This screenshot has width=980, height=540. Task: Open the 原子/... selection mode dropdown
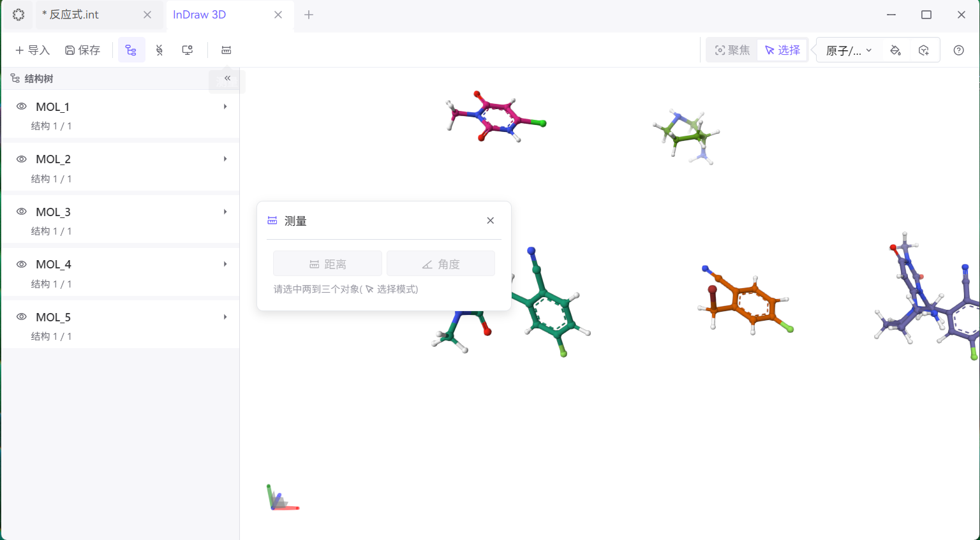(x=849, y=50)
